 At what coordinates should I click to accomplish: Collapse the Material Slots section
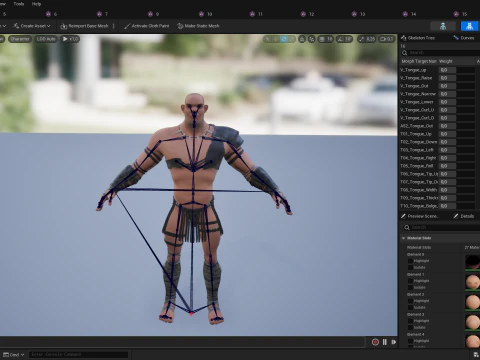(x=403, y=238)
